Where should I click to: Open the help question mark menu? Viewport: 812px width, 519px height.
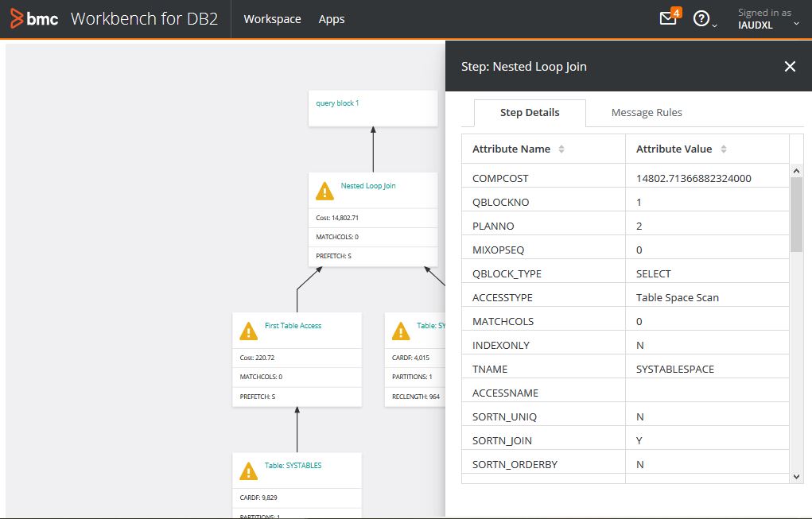pyautogui.click(x=701, y=18)
